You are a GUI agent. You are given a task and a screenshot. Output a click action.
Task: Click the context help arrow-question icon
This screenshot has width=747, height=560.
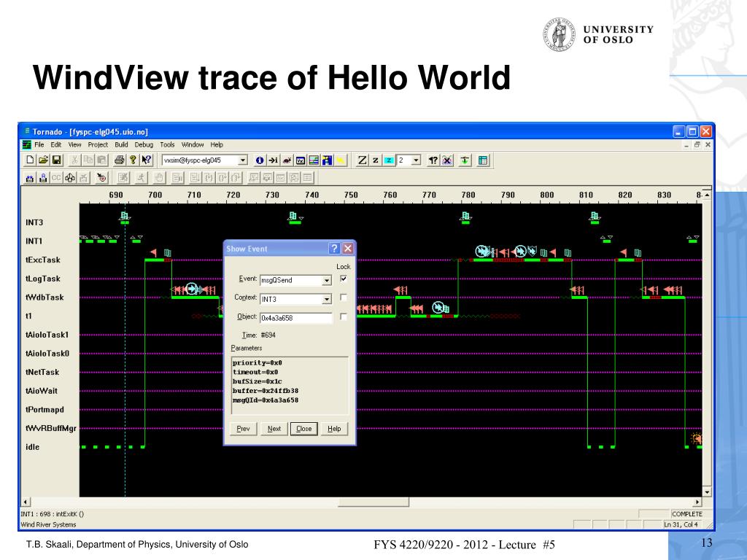(x=146, y=160)
